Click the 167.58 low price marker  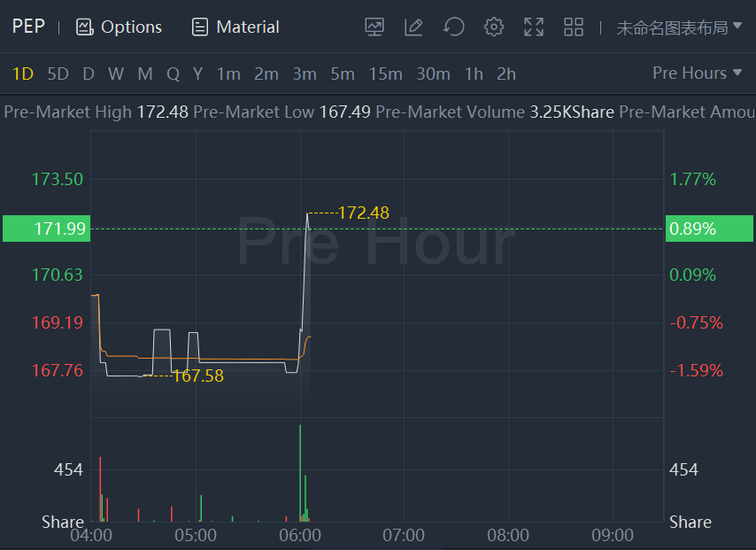[x=197, y=376]
